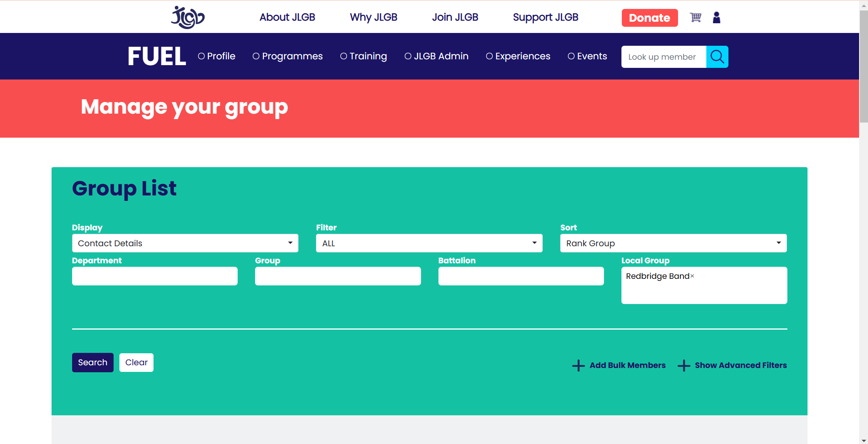Open the user account icon
The height and width of the screenshot is (444, 868).
716,17
